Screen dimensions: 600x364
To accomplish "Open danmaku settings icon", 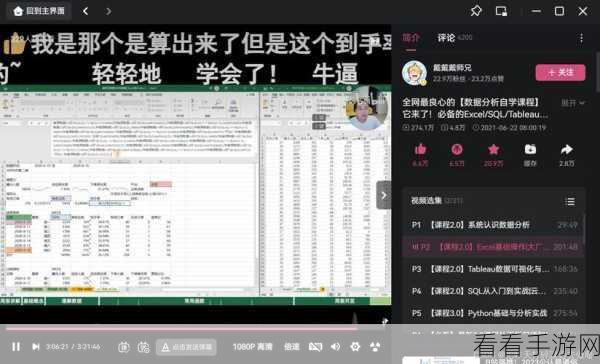I will 143,347.
